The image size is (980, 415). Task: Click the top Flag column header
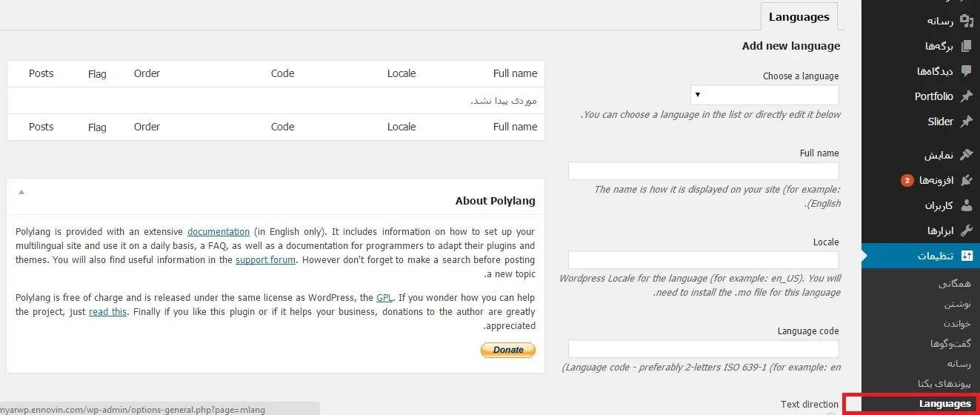click(x=97, y=74)
